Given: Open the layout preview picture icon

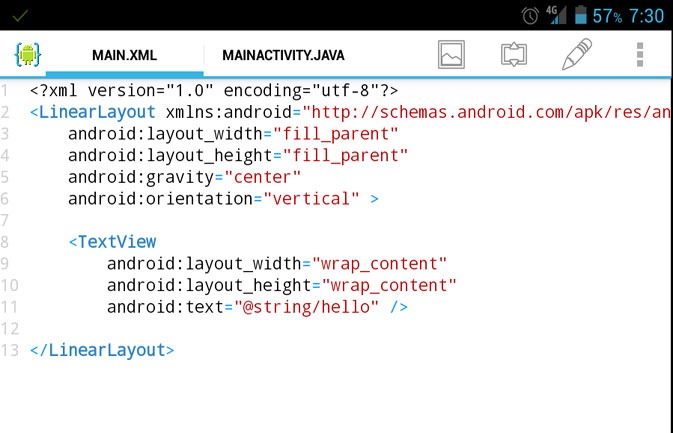Looking at the screenshot, I should tap(451, 55).
